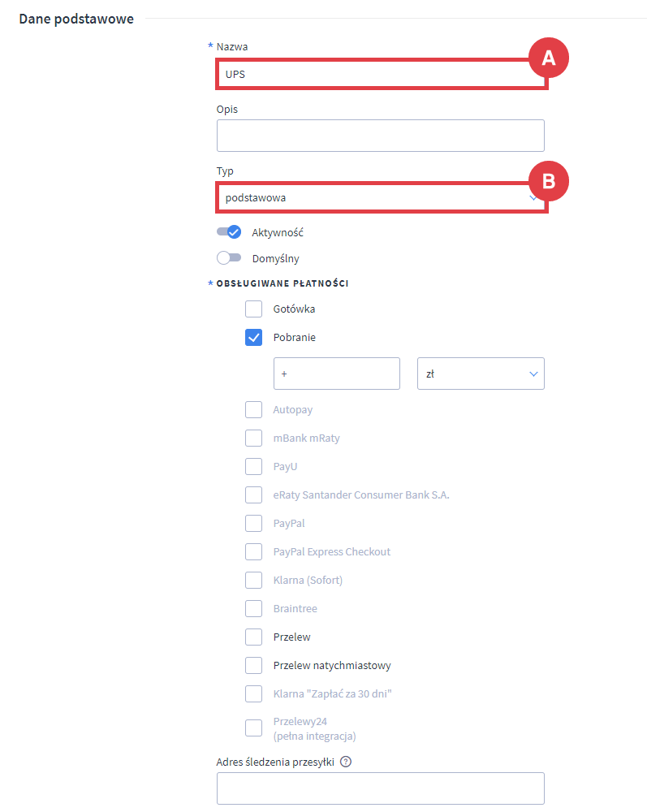Check the mBank mRaty checkbox

tap(253, 438)
